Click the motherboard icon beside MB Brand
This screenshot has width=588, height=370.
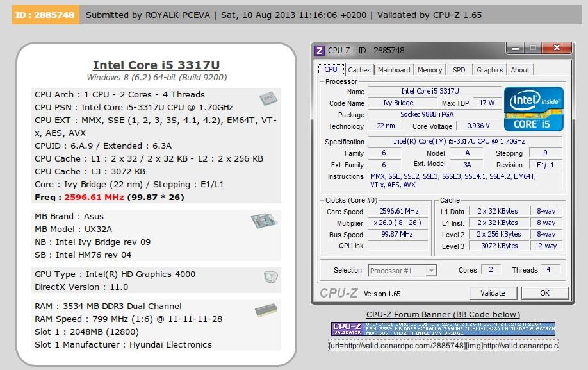(x=264, y=221)
